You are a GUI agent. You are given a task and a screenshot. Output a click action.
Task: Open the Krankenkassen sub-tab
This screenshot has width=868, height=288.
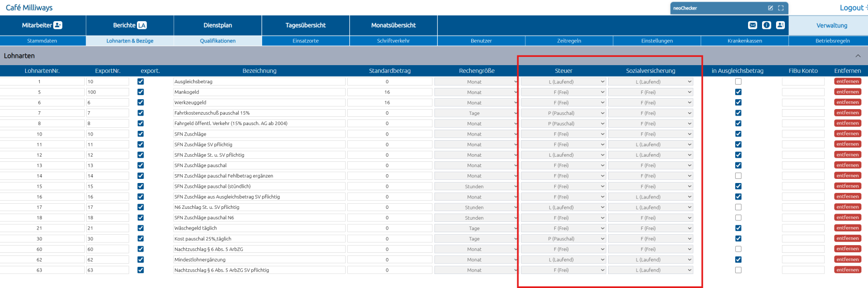click(745, 41)
